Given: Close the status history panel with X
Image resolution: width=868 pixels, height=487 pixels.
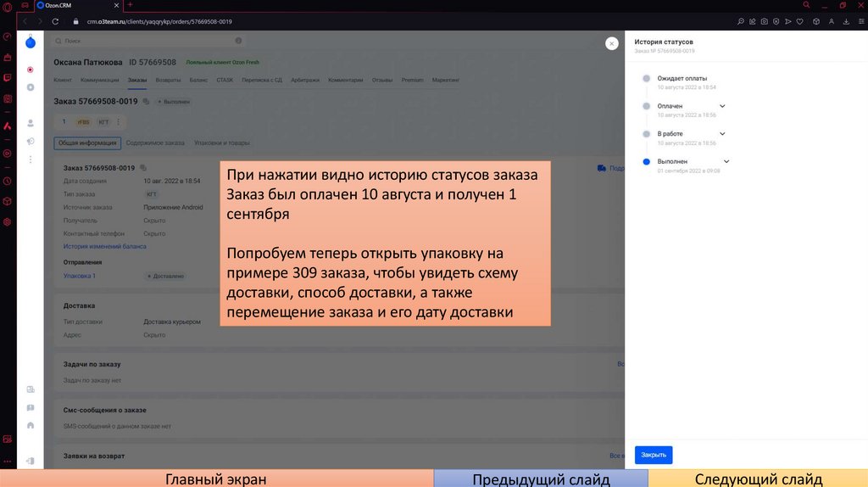Looking at the screenshot, I should tap(610, 42).
